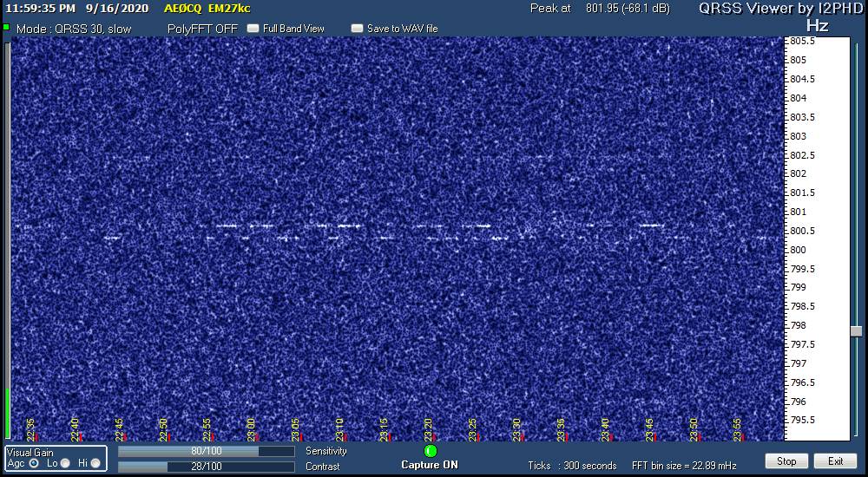This screenshot has width=868, height=477.
Task: Click the Stop button
Action: tap(786, 461)
